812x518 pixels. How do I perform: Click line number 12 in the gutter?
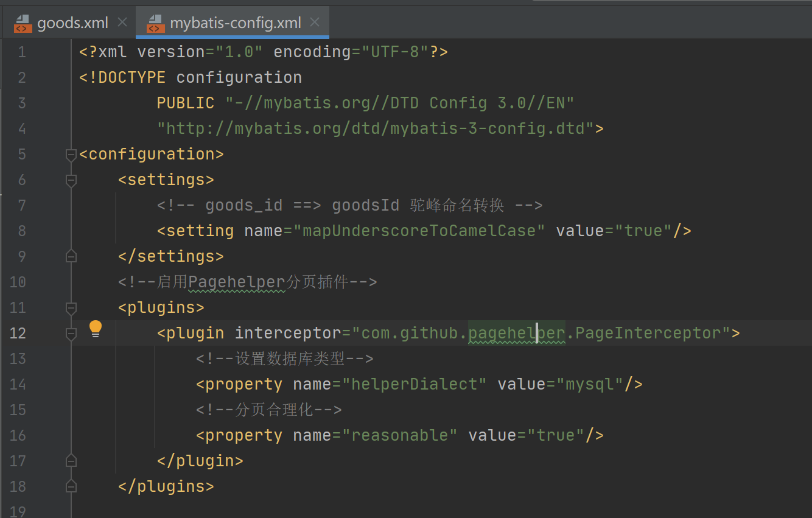[x=18, y=334]
